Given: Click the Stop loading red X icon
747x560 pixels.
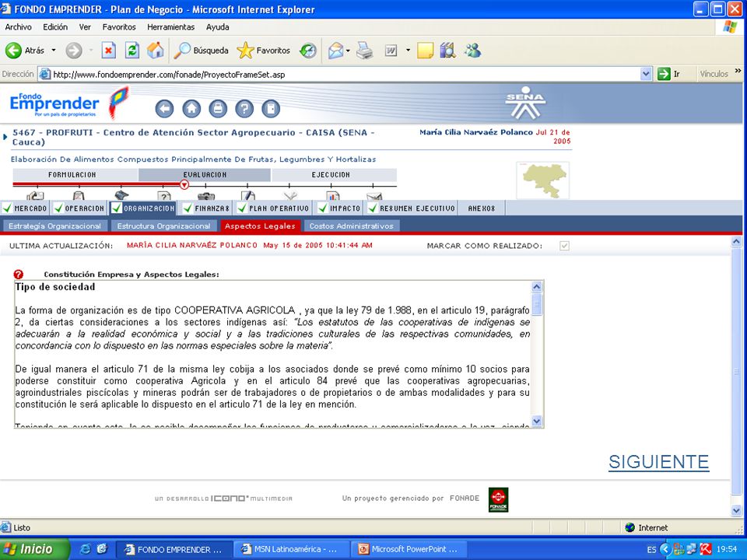Looking at the screenshot, I should [109, 50].
